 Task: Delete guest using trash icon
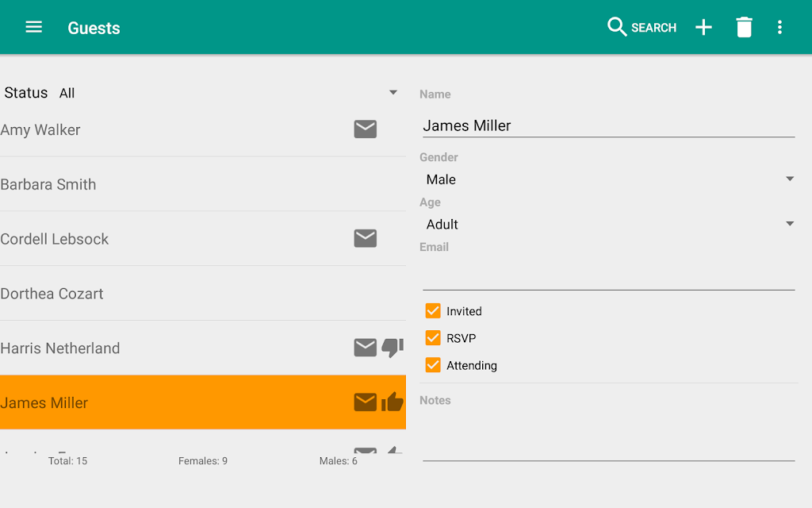click(x=744, y=27)
